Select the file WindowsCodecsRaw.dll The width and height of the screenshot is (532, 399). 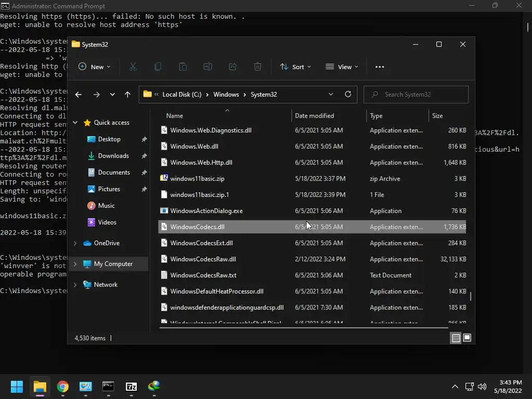(x=312, y=259)
